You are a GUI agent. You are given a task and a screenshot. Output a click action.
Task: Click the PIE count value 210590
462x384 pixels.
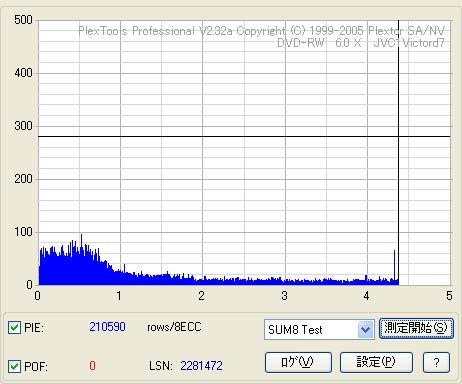[x=107, y=327]
